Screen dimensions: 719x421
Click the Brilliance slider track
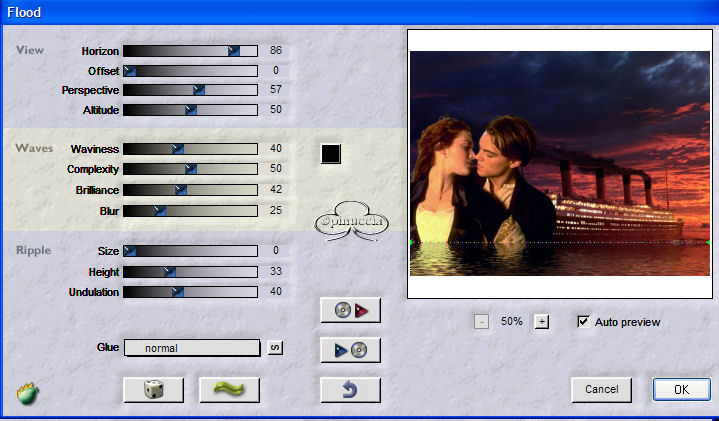(x=190, y=190)
